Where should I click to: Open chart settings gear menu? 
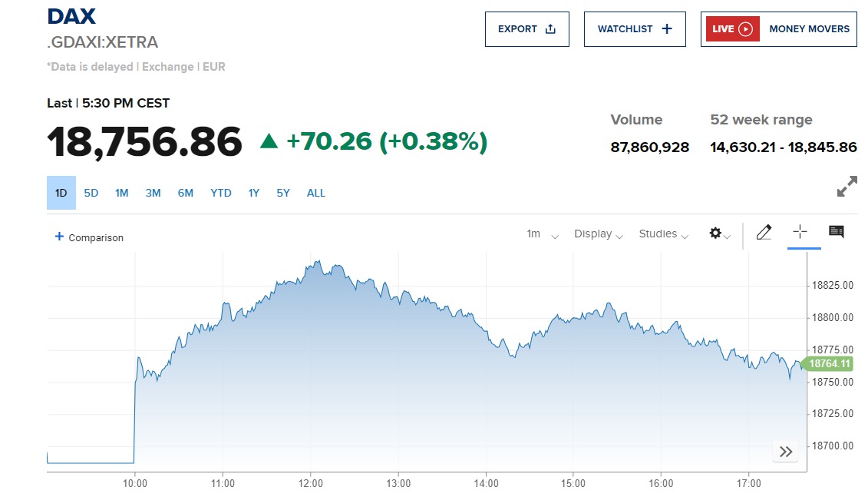click(719, 234)
